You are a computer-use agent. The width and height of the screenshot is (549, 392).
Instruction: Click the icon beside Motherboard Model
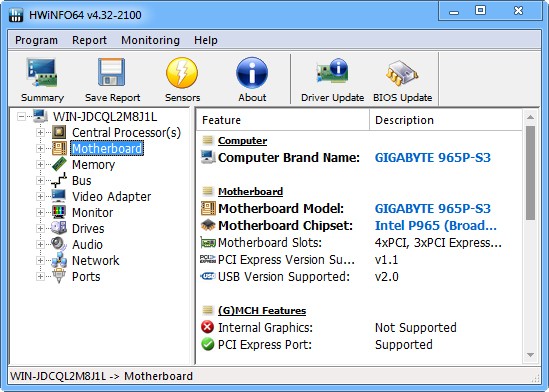(x=208, y=208)
